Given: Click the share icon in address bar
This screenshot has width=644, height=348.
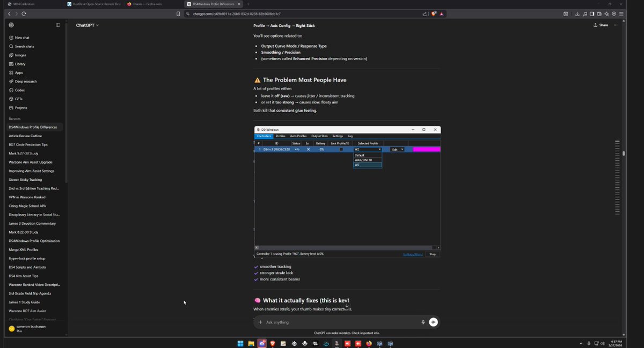Looking at the screenshot, I should [425, 14].
